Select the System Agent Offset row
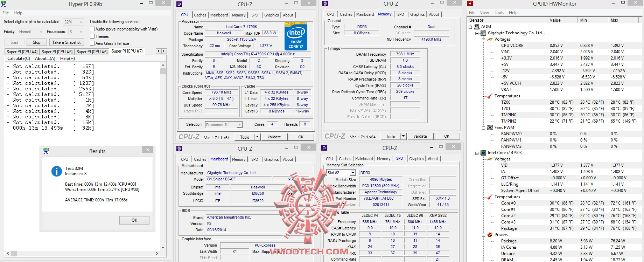The image size is (644, 262). click(555, 191)
